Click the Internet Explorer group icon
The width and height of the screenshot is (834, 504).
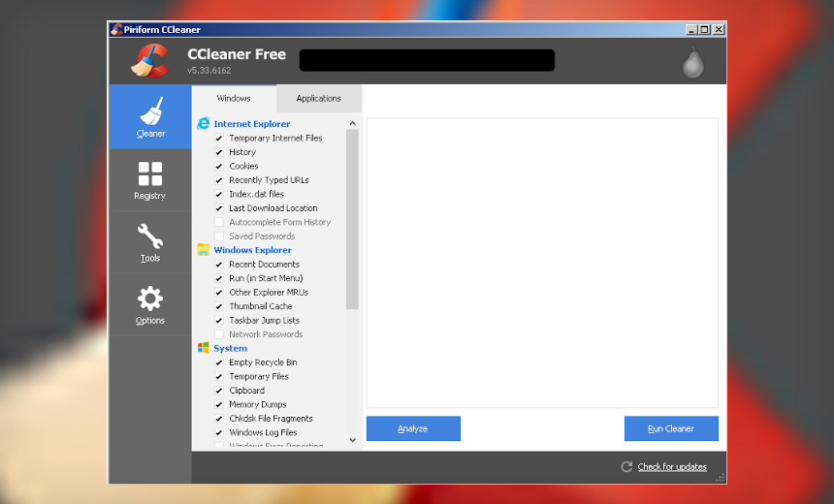pyautogui.click(x=204, y=123)
